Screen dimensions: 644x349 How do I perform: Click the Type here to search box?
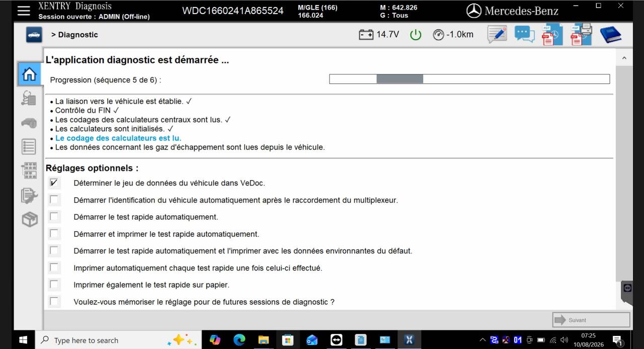click(x=118, y=340)
